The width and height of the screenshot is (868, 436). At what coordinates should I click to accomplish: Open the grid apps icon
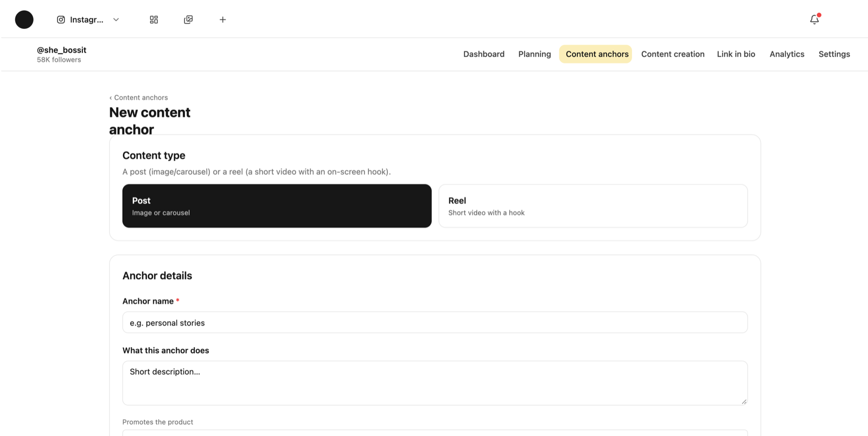coord(154,20)
